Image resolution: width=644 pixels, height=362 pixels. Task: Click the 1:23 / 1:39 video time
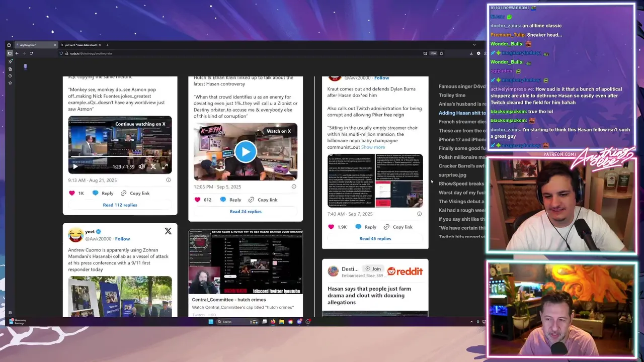click(123, 166)
